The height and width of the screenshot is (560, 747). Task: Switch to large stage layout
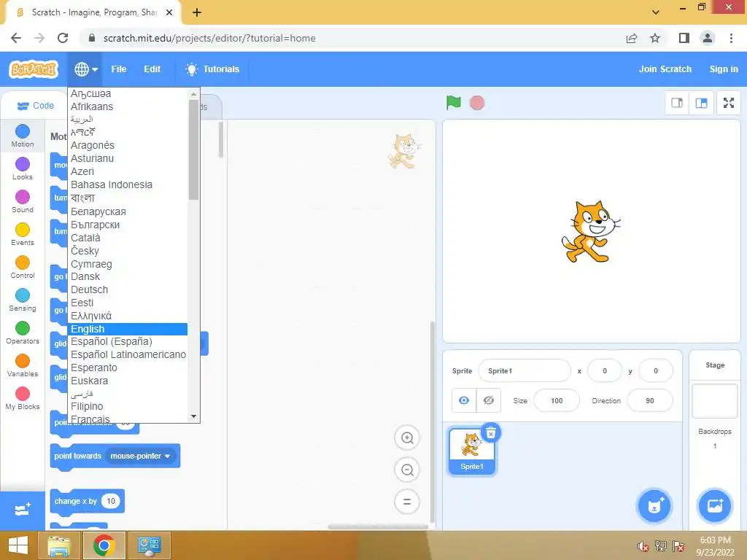click(701, 103)
